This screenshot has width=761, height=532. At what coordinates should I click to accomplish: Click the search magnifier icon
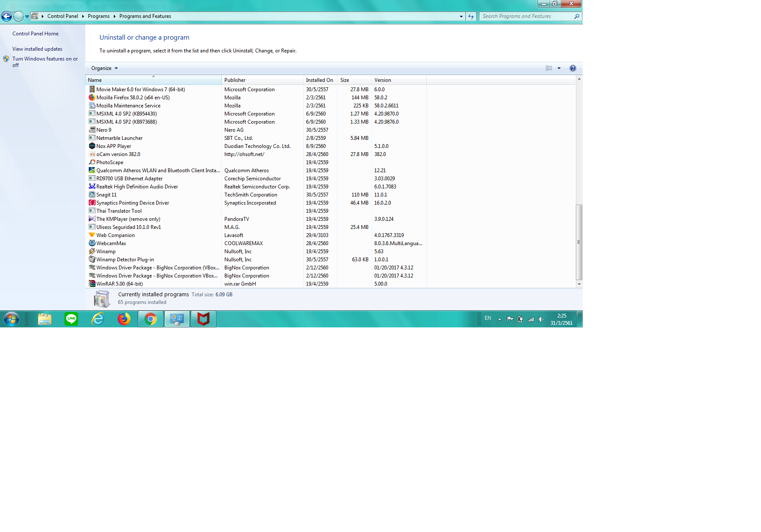tap(577, 16)
